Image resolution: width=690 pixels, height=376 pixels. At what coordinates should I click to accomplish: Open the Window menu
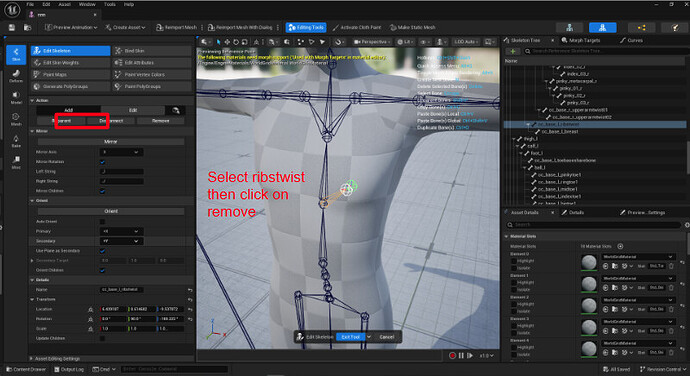pyautogui.click(x=87, y=4)
